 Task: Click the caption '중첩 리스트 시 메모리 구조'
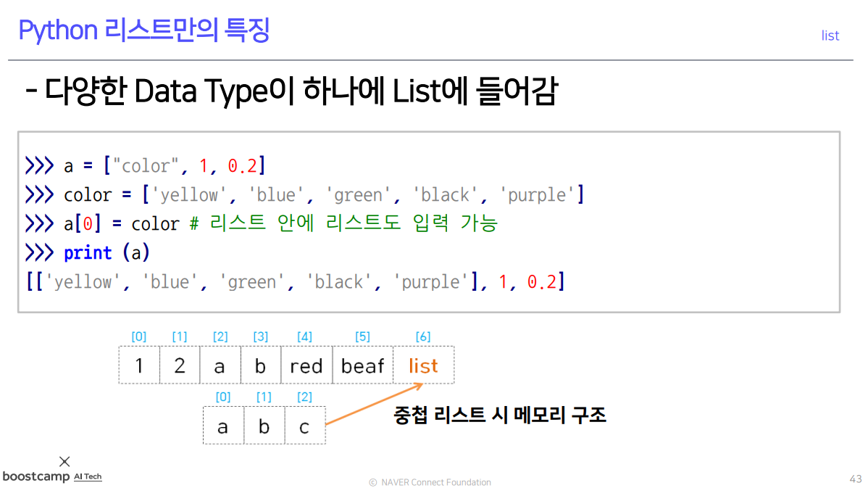click(500, 415)
